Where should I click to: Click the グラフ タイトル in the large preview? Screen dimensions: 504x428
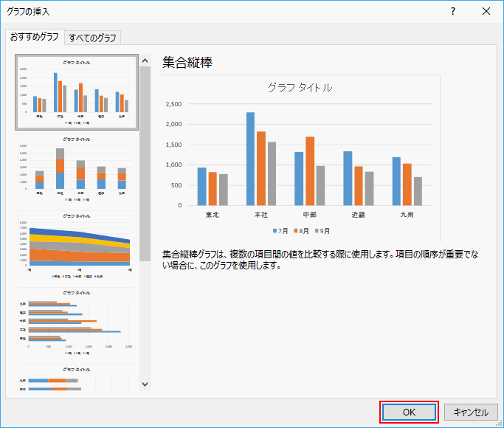300,87
